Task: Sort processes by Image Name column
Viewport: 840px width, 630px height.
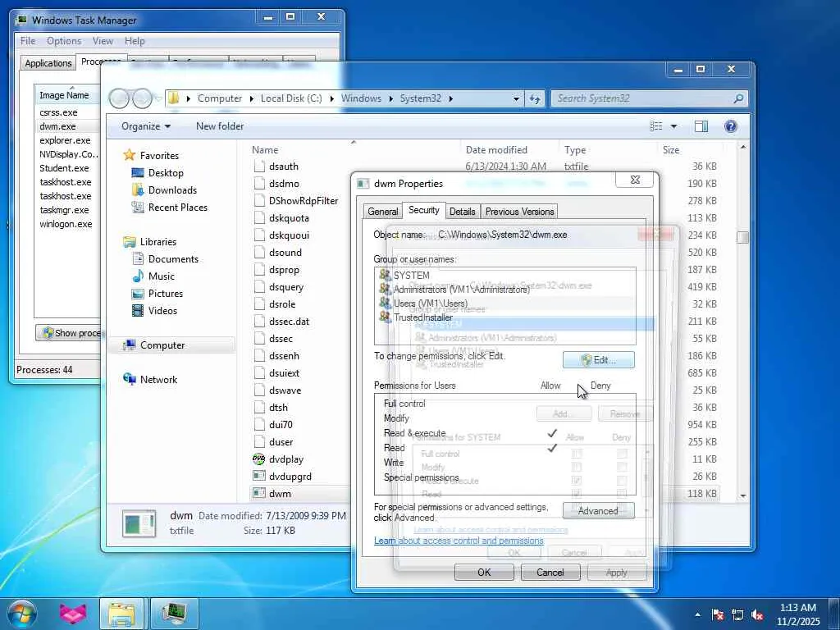Action: pyautogui.click(x=67, y=95)
